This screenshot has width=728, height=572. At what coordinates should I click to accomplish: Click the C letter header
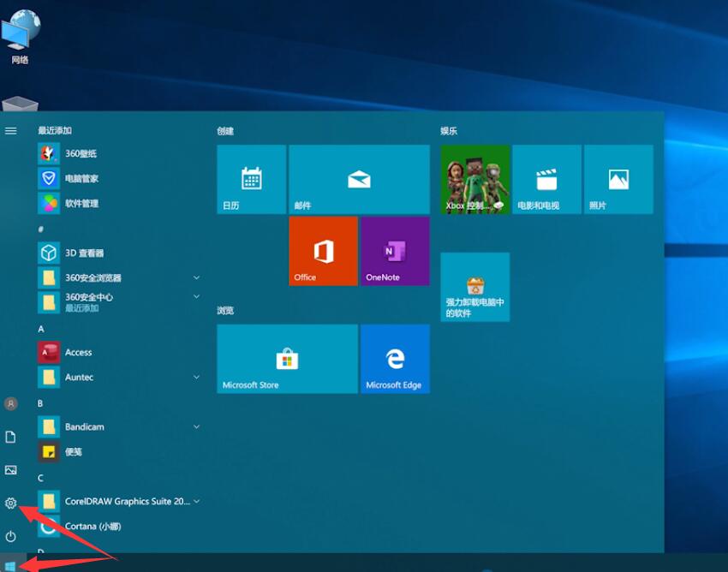[40, 478]
